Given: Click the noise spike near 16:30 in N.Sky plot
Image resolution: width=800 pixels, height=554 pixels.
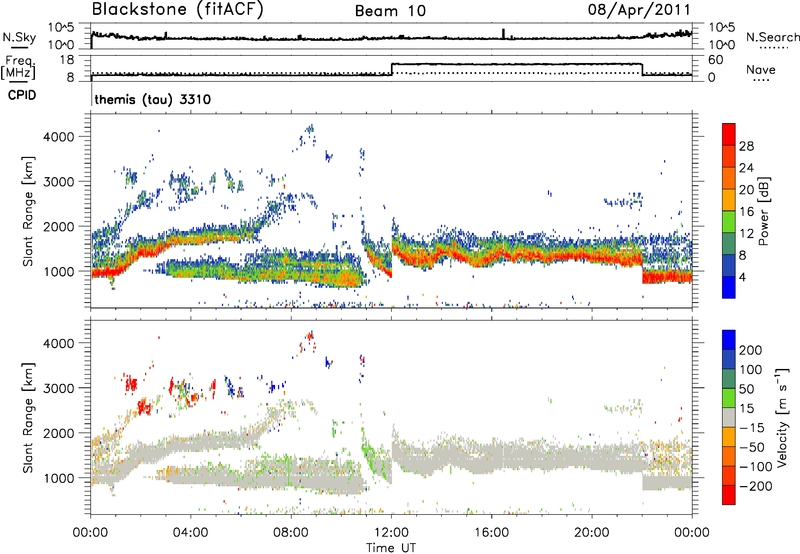Looking at the screenshot, I should 503,33.
